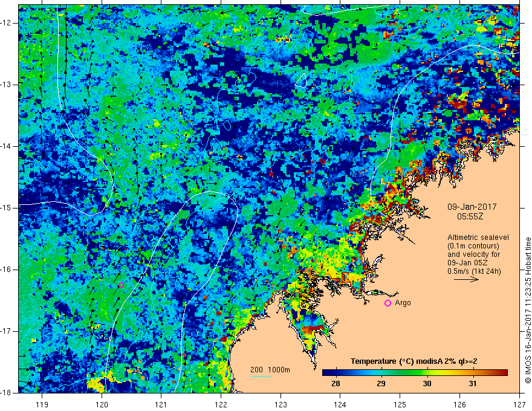Click the color bar value '28'
Image resolution: width=532 pixels, height=411 pixels.
click(336, 384)
